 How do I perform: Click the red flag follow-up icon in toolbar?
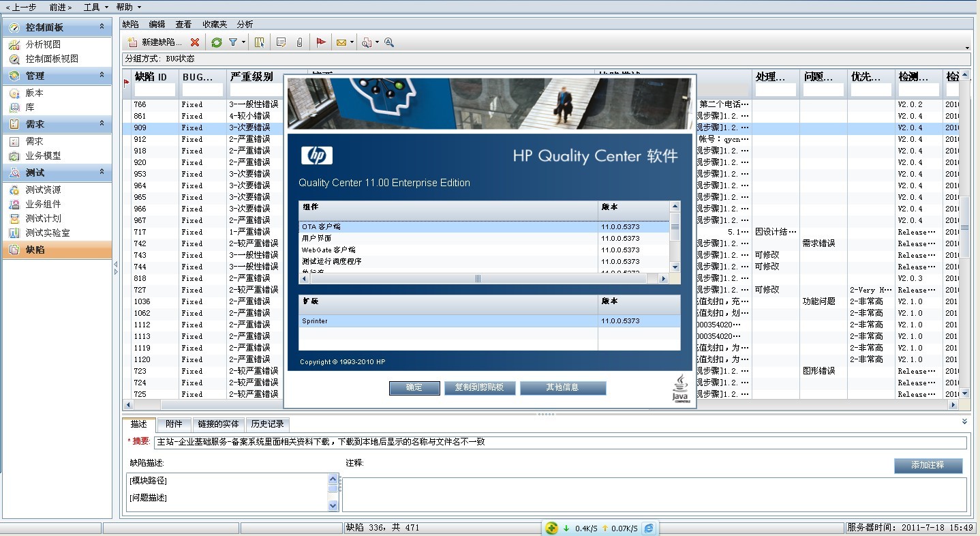tap(321, 42)
